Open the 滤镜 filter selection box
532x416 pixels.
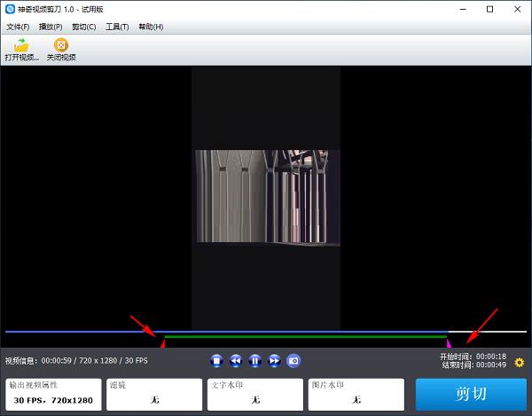[x=153, y=395]
